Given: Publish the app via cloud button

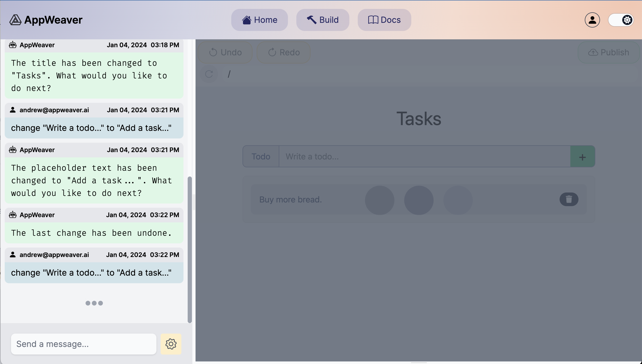Looking at the screenshot, I should tap(608, 52).
